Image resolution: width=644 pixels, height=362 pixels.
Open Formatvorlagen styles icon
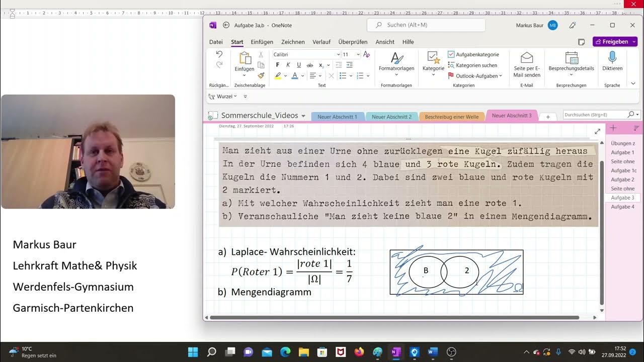(x=396, y=58)
